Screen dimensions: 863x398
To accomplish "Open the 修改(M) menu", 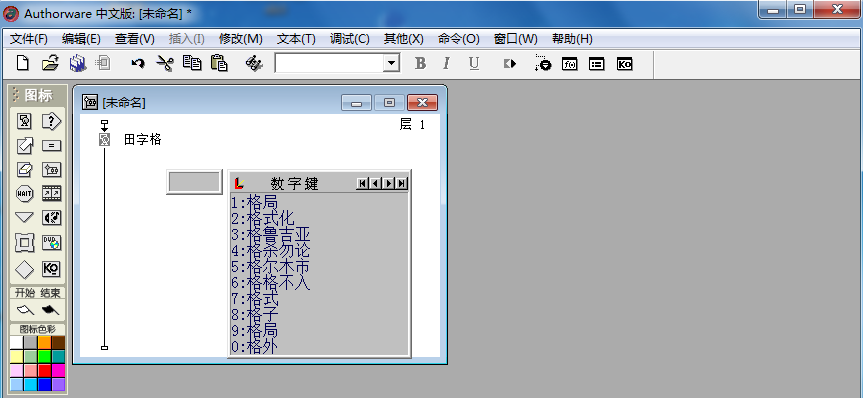I will pos(241,39).
